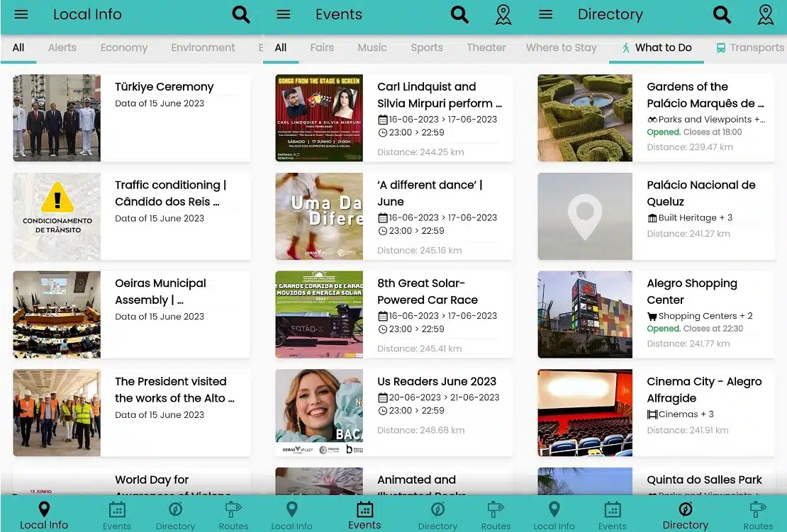Open President visited the works article
787x532 pixels.
point(131,413)
